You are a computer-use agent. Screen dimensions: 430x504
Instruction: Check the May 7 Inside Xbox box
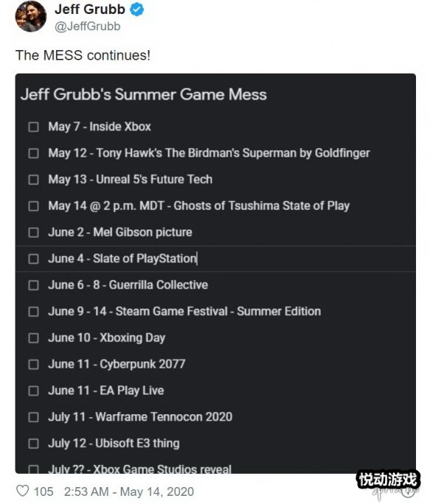coord(33,127)
